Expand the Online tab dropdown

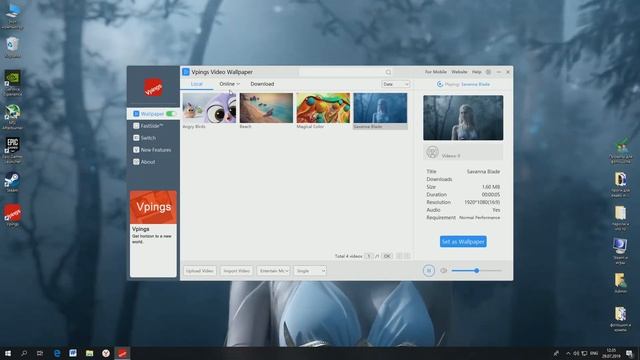pyautogui.click(x=229, y=84)
